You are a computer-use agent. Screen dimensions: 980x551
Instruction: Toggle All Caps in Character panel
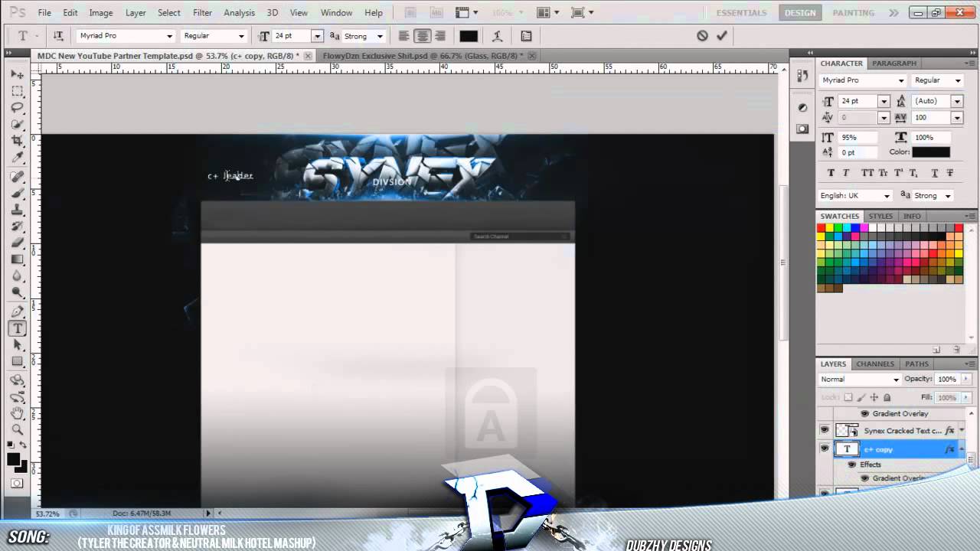tap(867, 173)
